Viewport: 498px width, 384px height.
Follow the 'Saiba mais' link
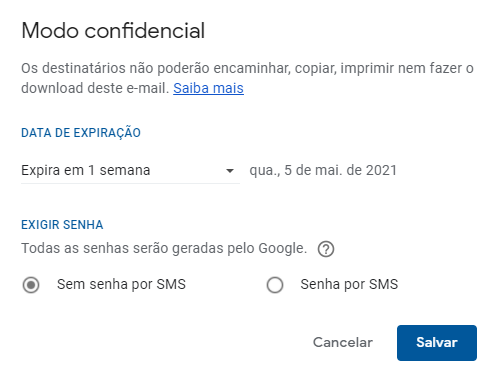(208, 88)
